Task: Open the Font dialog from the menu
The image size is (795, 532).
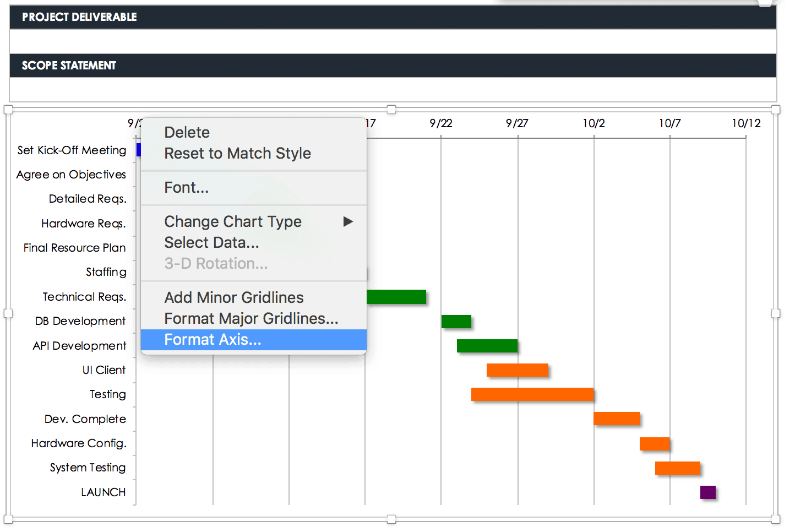Action: coord(186,187)
